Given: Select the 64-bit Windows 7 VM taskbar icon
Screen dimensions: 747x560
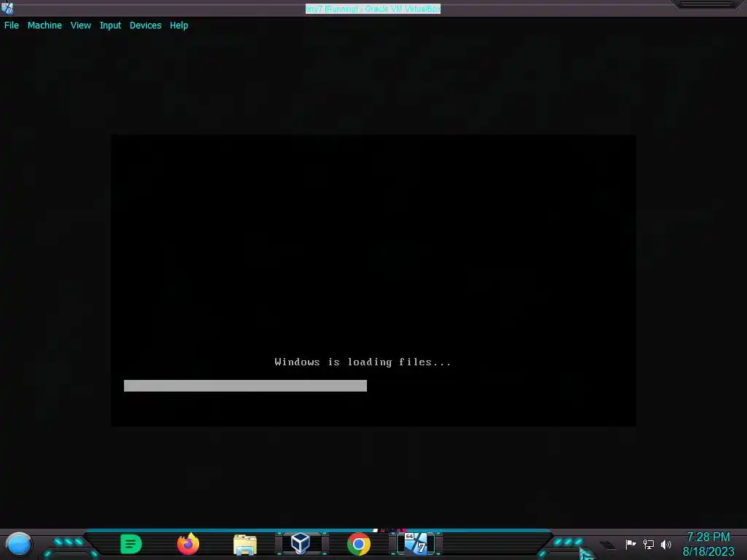Looking at the screenshot, I should [416, 544].
